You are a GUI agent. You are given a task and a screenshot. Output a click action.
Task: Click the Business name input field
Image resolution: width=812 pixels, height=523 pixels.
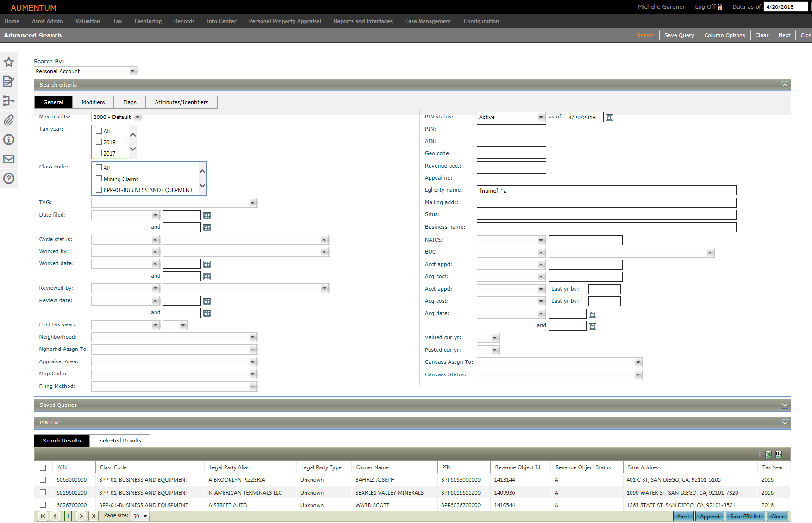pyautogui.click(x=606, y=227)
